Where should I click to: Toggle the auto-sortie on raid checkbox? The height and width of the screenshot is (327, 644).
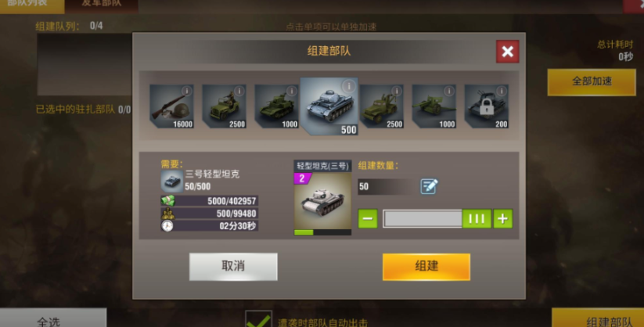click(x=258, y=318)
